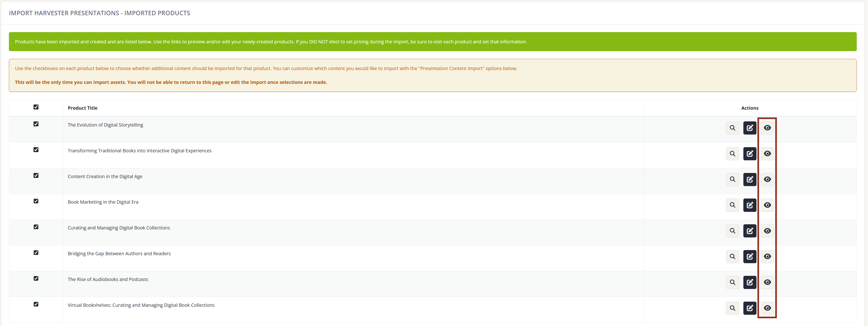Toggle the eye icon for The Evolution of Digital Storytelling
The height and width of the screenshot is (326, 868).
click(767, 128)
